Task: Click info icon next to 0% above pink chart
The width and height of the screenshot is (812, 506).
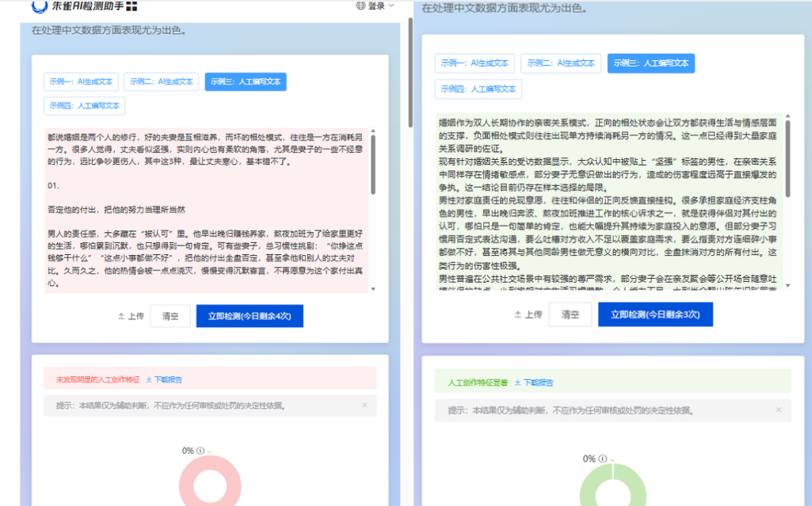Action: pos(200,451)
